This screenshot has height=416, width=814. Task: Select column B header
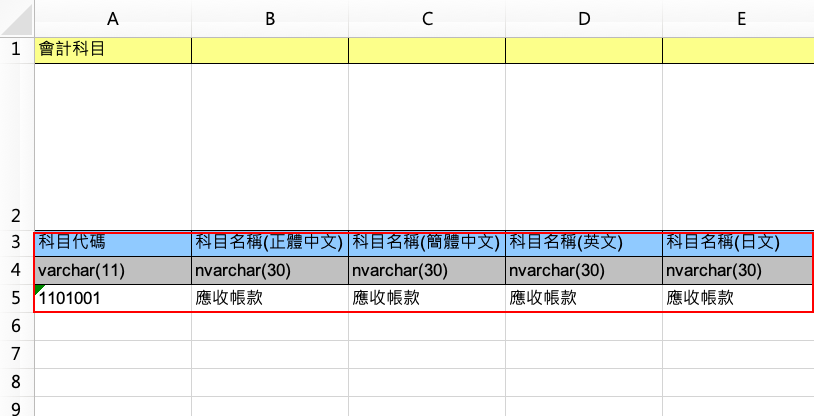pyautogui.click(x=270, y=18)
